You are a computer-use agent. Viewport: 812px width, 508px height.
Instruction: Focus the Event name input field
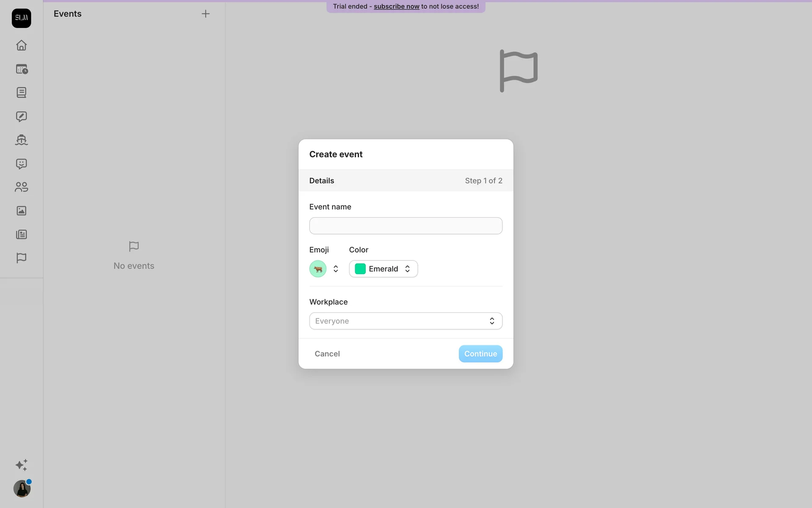coord(406,226)
